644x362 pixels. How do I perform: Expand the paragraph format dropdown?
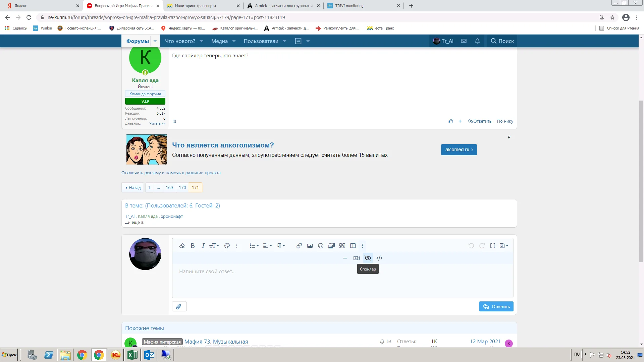coord(280,245)
